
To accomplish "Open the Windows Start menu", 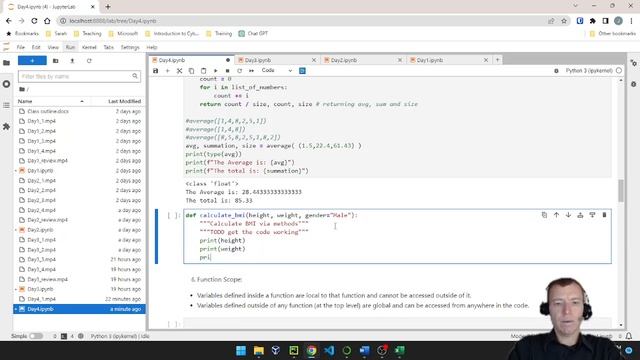I will click(241, 351).
